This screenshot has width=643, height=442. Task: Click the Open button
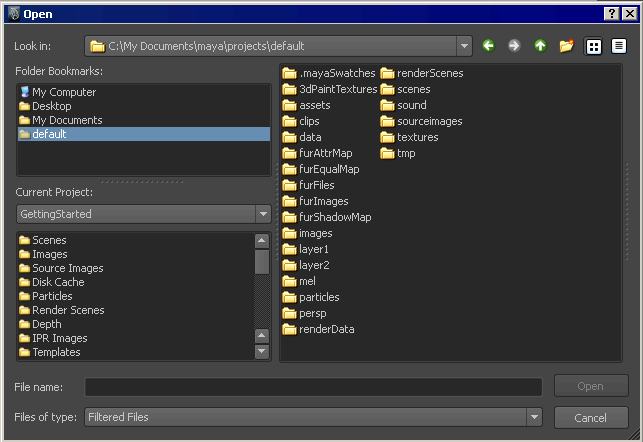(x=591, y=386)
